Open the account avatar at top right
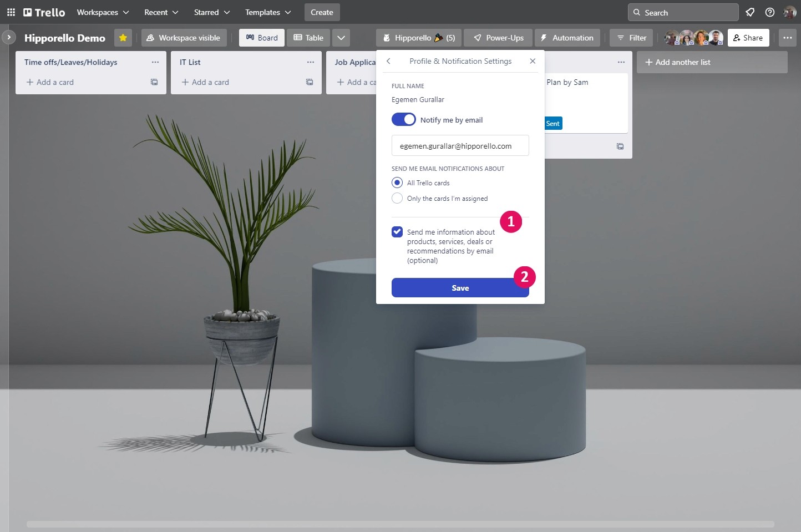The image size is (801, 532). [x=789, y=12]
